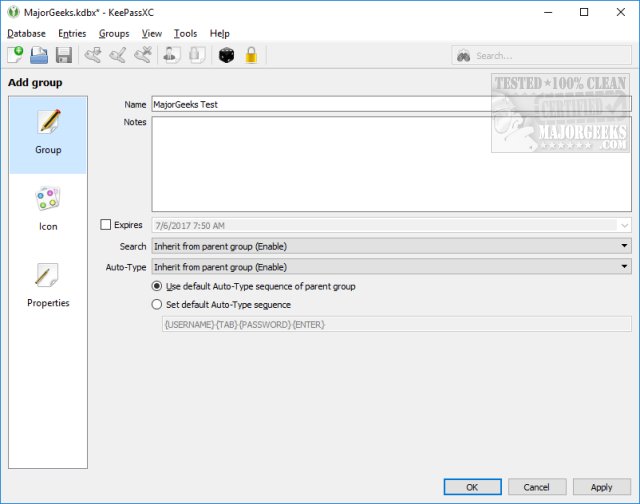Image resolution: width=640 pixels, height=504 pixels.
Task: Select the Group section in sidebar
Action: coord(48,135)
